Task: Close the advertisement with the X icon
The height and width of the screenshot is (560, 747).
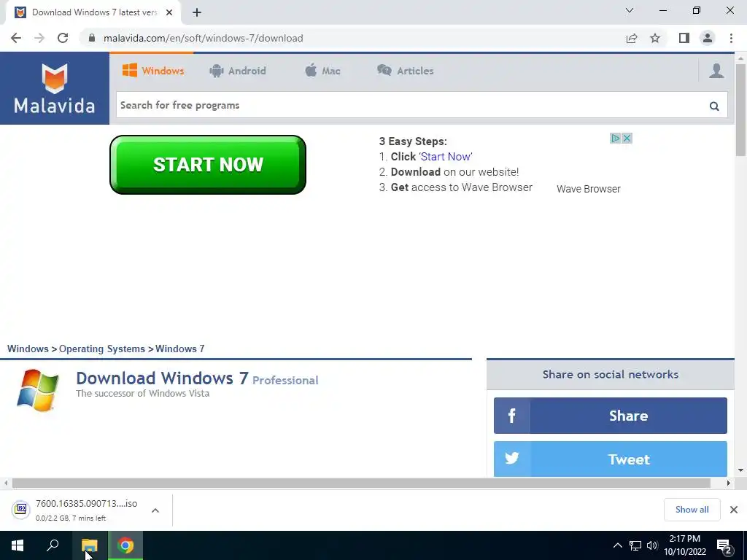Action: [x=627, y=138]
